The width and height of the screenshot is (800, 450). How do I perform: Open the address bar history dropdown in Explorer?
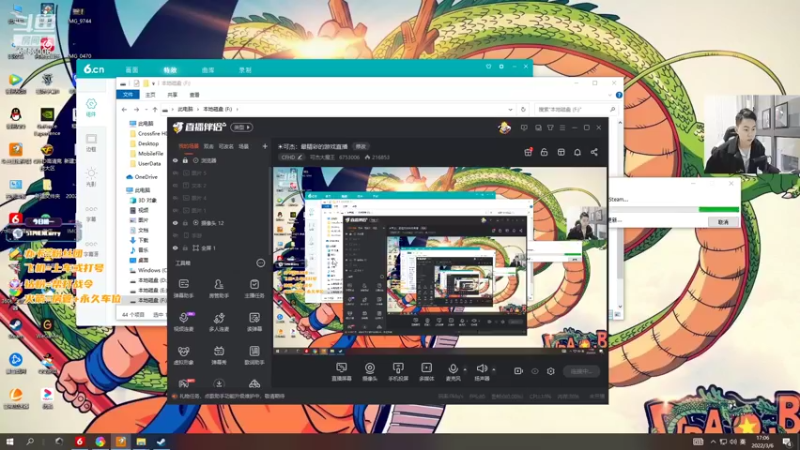[x=510, y=109]
